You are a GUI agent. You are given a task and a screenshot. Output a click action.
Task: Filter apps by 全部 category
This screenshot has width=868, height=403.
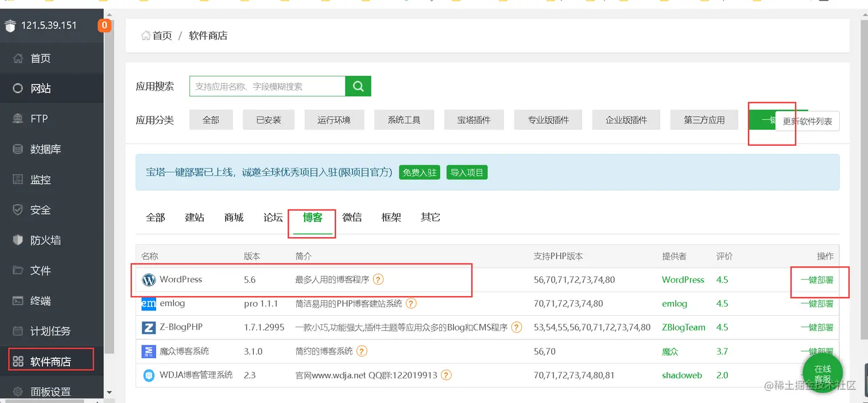[211, 120]
